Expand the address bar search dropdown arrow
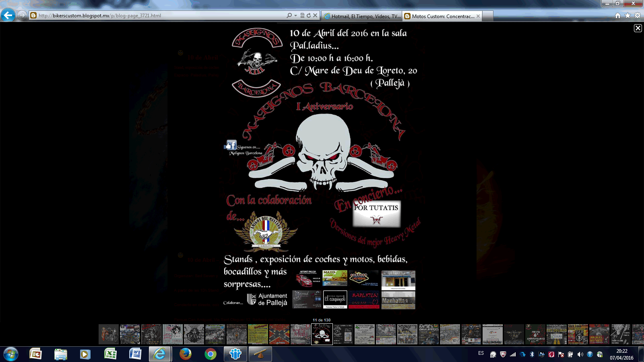The width and height of the screenshot is (644, 362). click(x=296, y=16)
